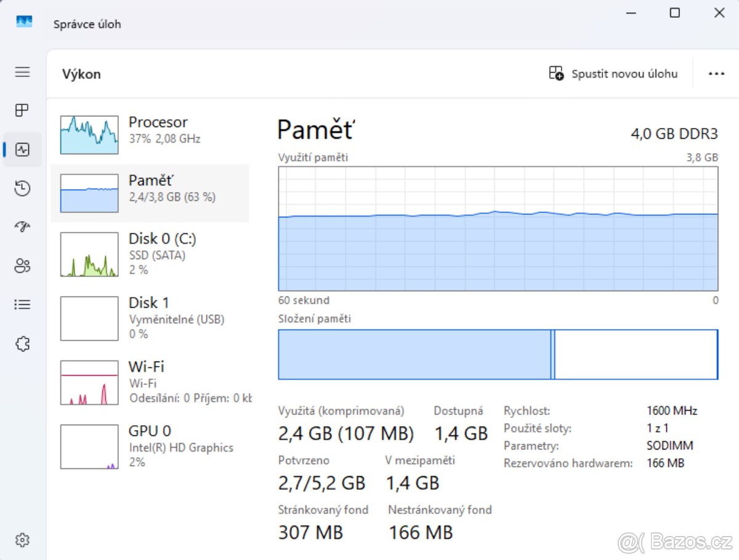Select Paměť in performance list
This screenshot has width=739, height=560.
pos(150,193)
